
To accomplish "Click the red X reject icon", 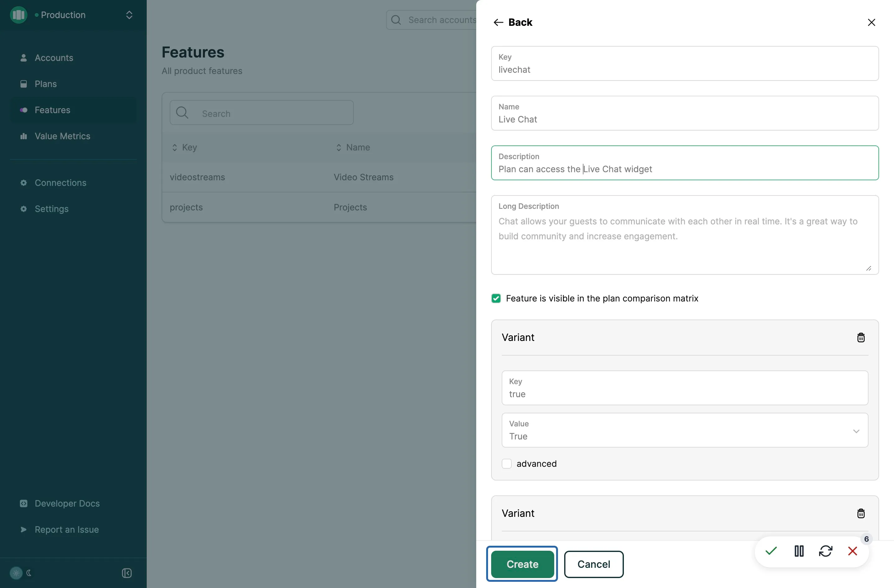I will coord(853,551).
